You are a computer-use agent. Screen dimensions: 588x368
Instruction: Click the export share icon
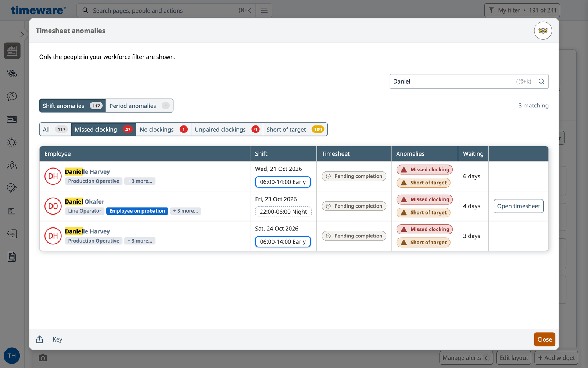coord(40,339)
